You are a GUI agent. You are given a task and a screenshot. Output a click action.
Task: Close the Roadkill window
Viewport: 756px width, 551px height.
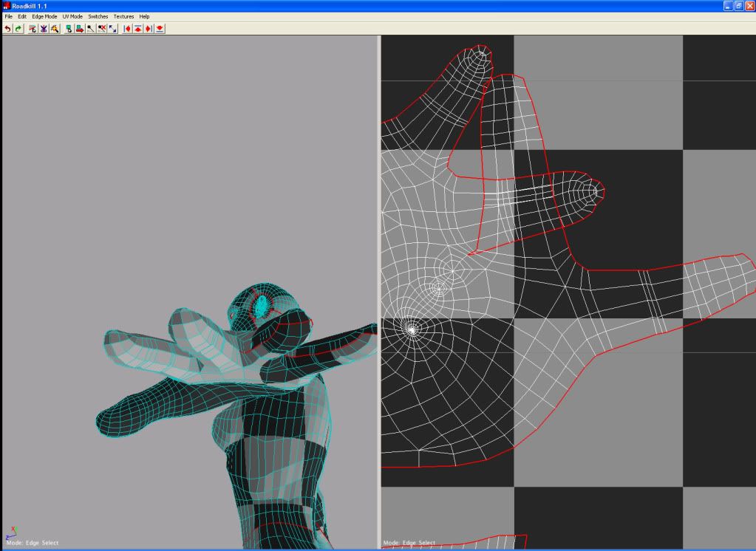click(x=750, y=6)
